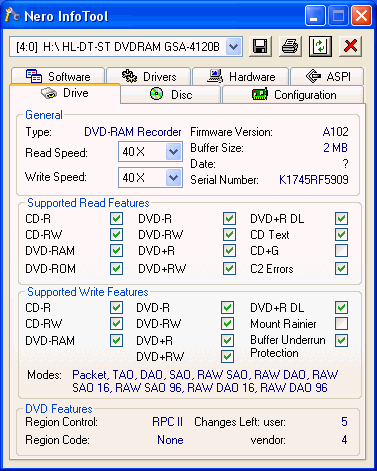Viewport: 377px width, 471px height.
Task: Click the printer icon in toolbar
Action: coord(290,46)
